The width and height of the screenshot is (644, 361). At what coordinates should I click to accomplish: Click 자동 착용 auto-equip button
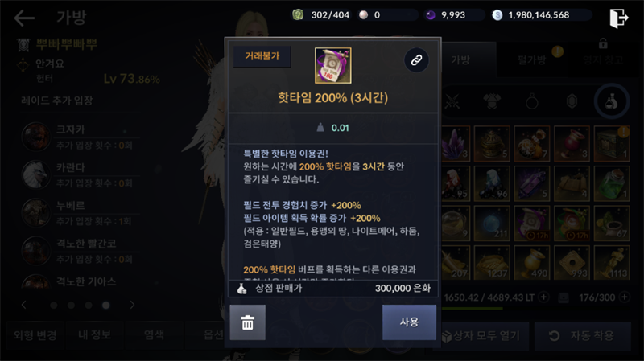(582, 336)
